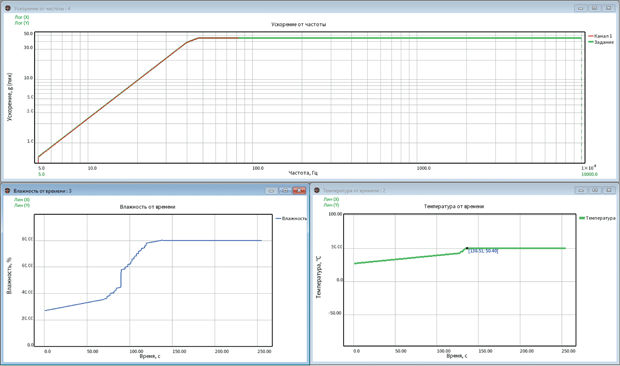Click the 100.0 tick on frequency axis

tap(258, 168)
